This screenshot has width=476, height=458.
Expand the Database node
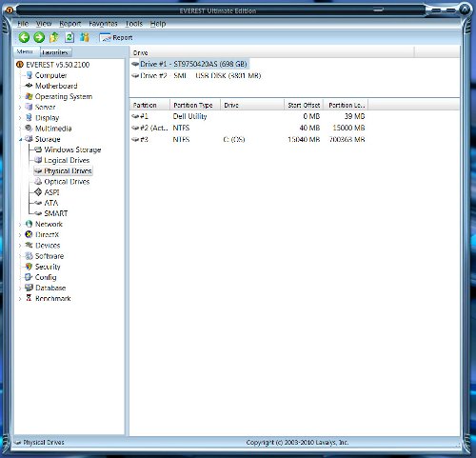pos(20,289)
